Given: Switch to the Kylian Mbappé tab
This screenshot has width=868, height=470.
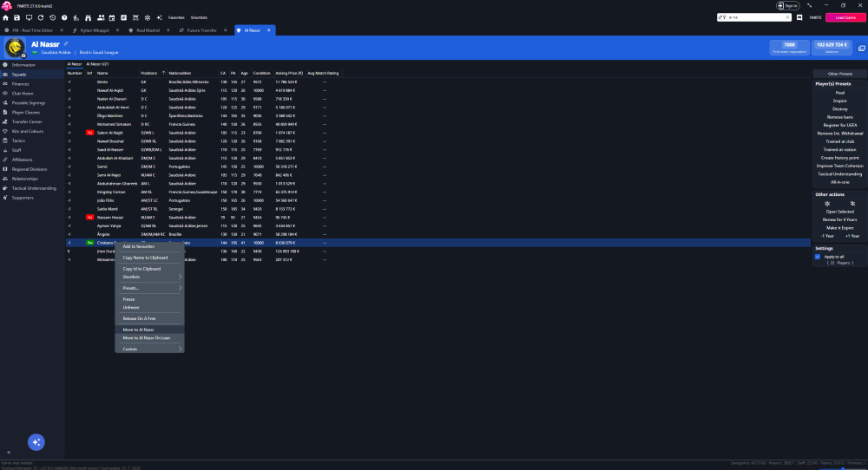Looking at the screenshot, I should (95, 30).
